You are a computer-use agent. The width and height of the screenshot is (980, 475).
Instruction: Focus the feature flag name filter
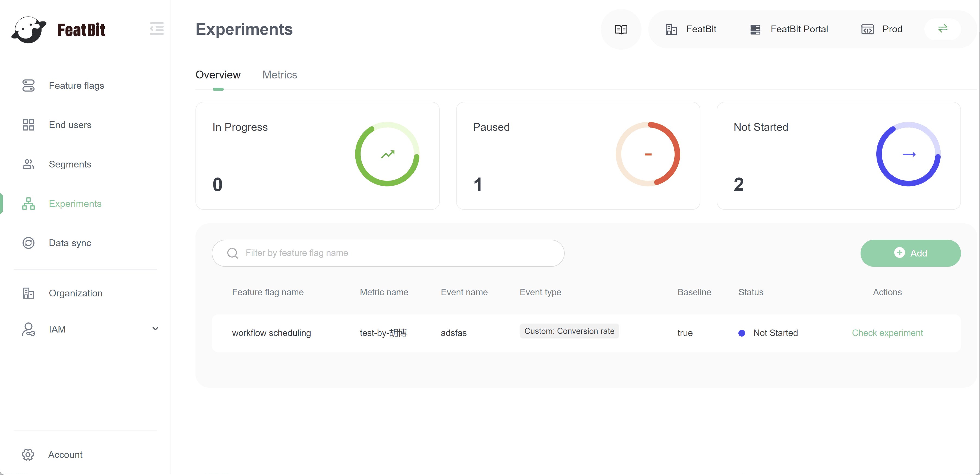click(388, 253)
